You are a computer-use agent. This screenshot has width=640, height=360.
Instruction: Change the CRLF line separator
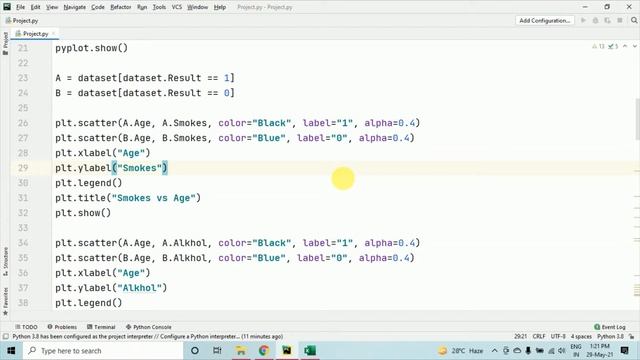click(539, 337)
